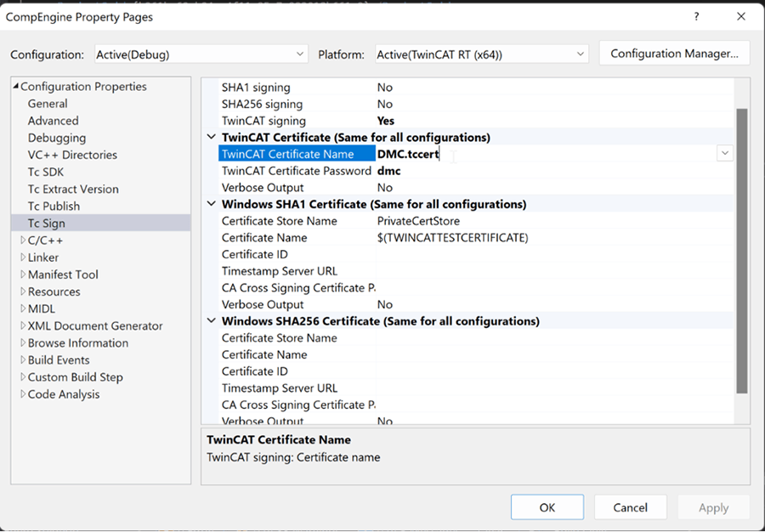
Task: Click the DMC.tccert certificate name field
Action: tap(547, 154)
